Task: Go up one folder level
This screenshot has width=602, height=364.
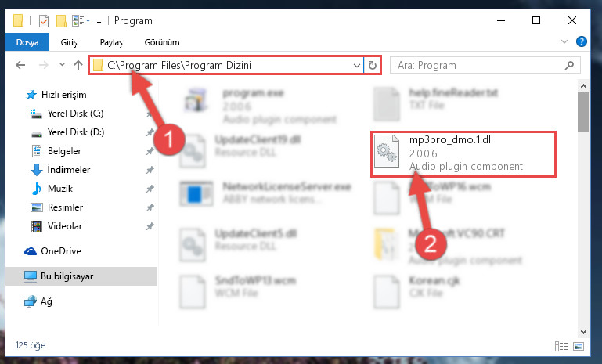Action: click(x=78, y=65)
